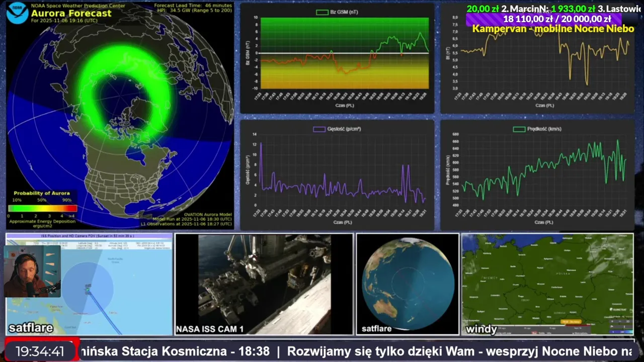The width and height of the screenshot is (644, 362).
Task: Toggle the Bz GSM (nT) legend swatch
Action: click(x=322, y=12)
